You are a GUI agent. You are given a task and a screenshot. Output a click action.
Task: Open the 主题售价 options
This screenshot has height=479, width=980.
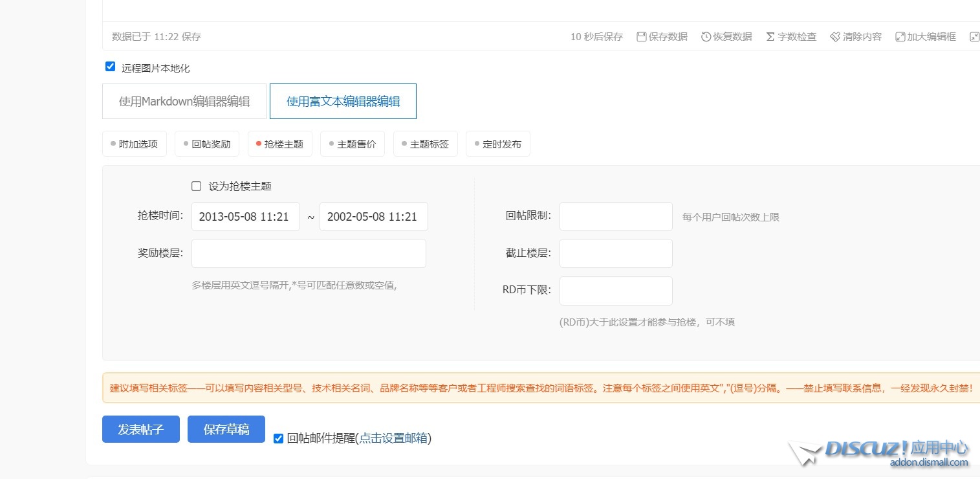353,144
